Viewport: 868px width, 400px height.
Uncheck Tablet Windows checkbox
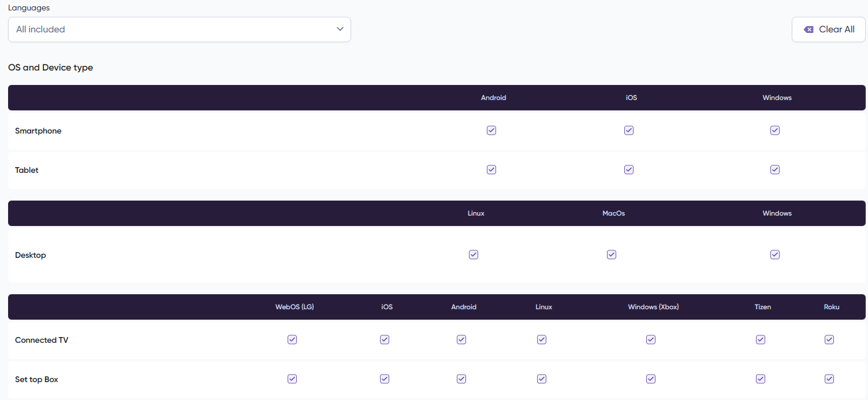[775, 170]
